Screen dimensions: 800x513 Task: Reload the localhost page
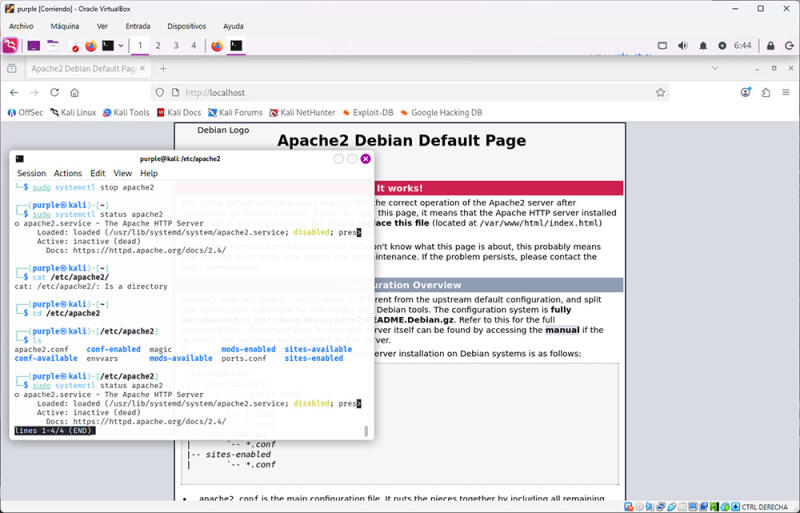point(55,92)
